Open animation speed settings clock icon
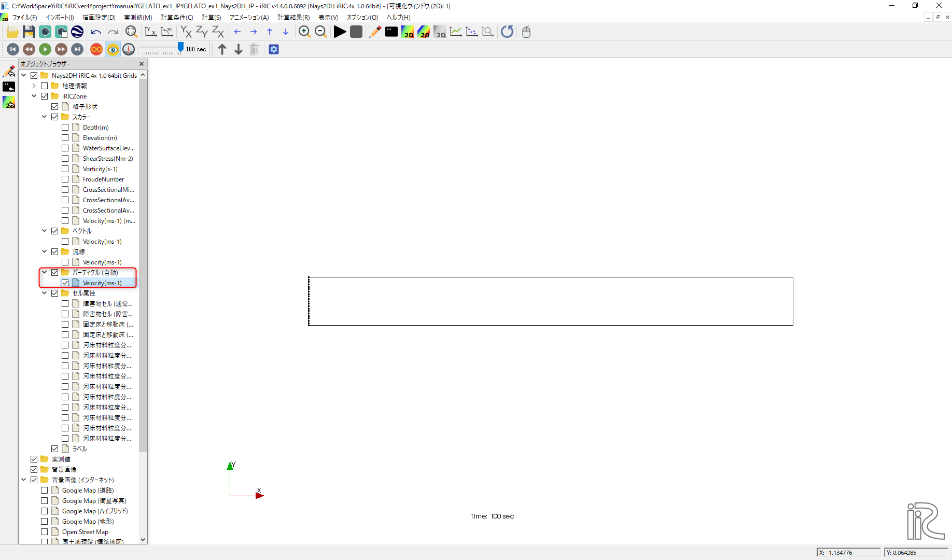 pos(129,49)
